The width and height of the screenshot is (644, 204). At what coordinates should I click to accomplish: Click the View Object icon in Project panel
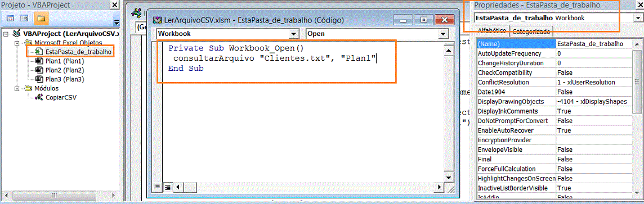(25, 19)
